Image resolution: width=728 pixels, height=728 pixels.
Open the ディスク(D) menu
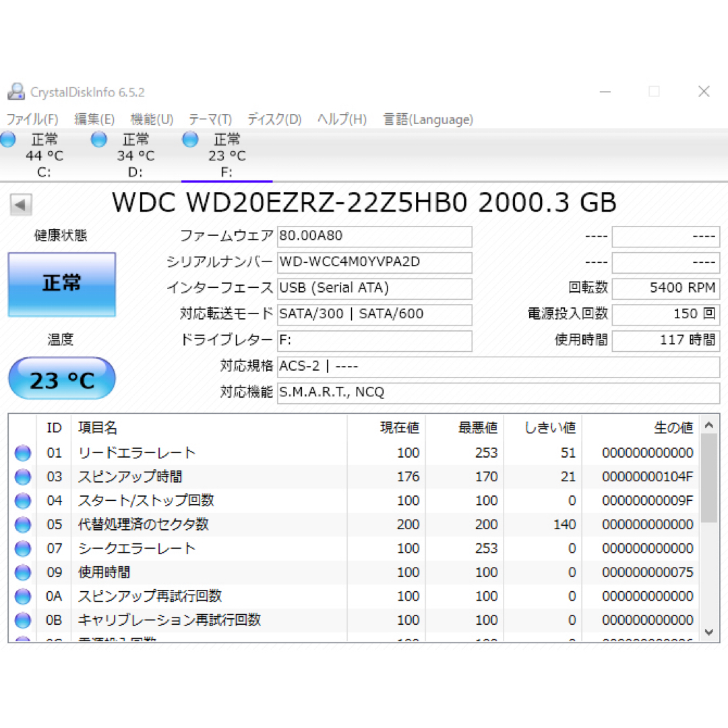(274, 119)
